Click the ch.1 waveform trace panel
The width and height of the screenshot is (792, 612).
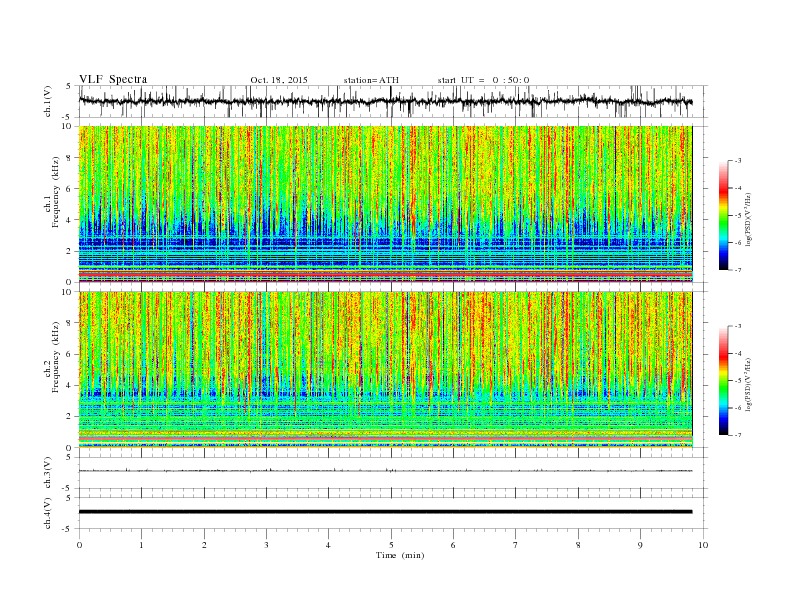(x=392, y=101)
